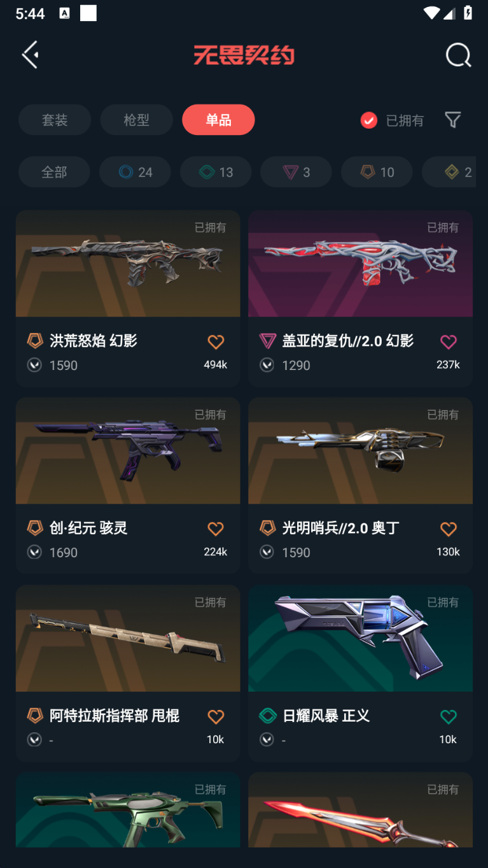Favorite 光明哨兵//2.0 奥丁 with its heart icon

coord(449,529)
